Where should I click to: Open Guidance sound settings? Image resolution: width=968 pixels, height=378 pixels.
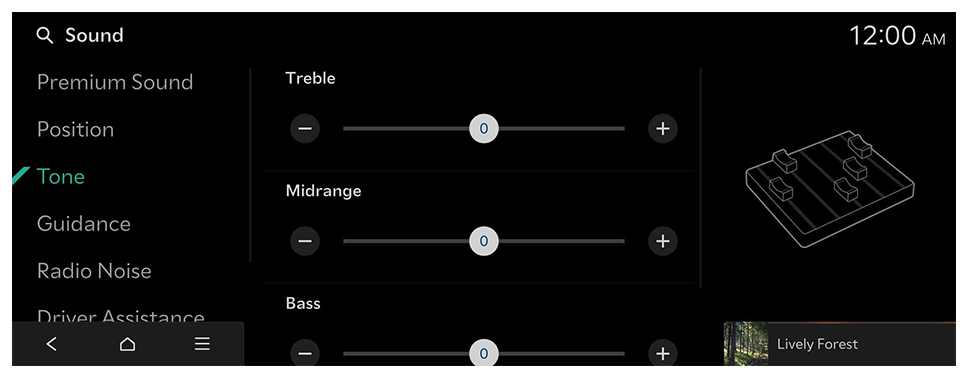coord(84,224)
